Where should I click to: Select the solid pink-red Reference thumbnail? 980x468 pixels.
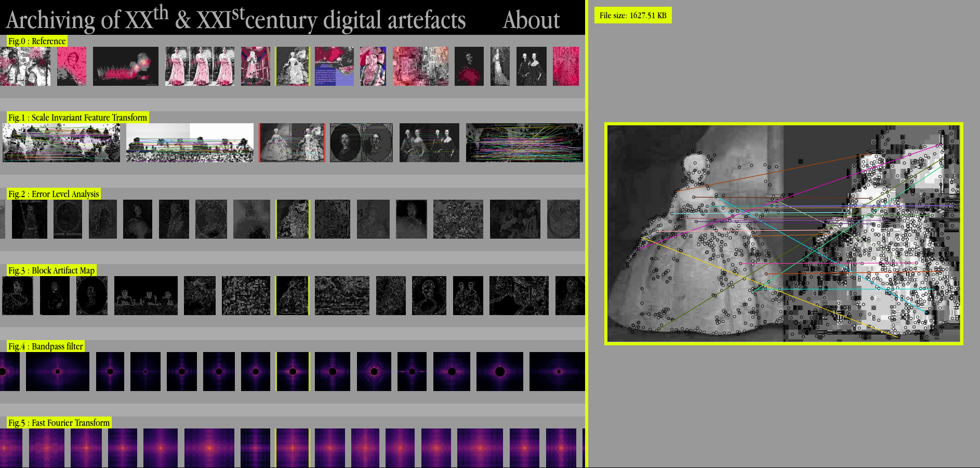(565, 66)
